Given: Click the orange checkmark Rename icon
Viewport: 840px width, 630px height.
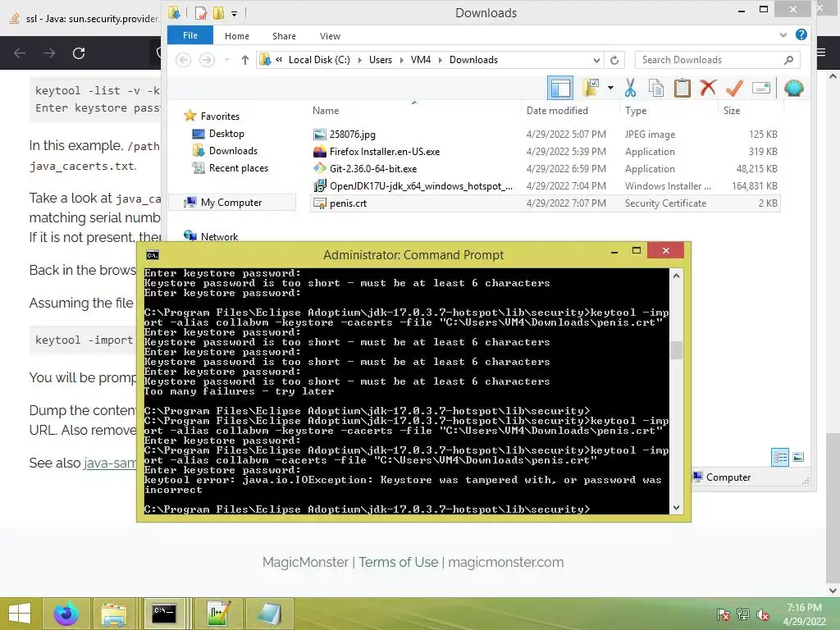Looking at the screenshot, I should click(x=734, y=87).
